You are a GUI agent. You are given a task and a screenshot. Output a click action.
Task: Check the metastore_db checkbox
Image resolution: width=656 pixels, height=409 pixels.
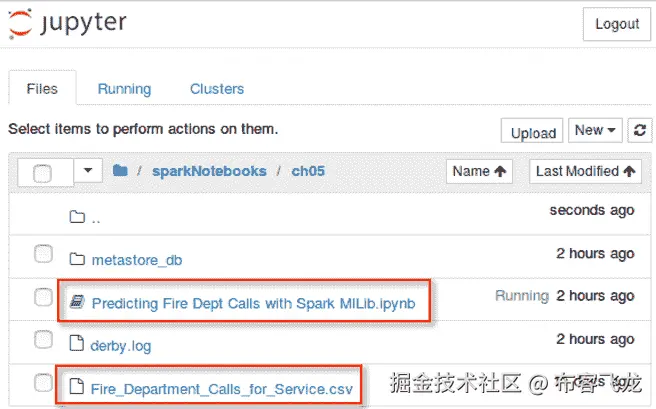pos(43,255)
